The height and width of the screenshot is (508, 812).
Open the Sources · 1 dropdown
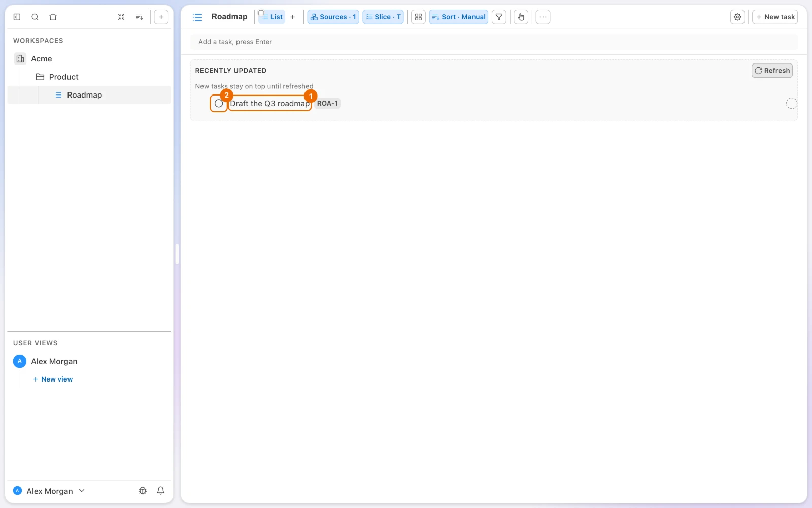(333, 17)
